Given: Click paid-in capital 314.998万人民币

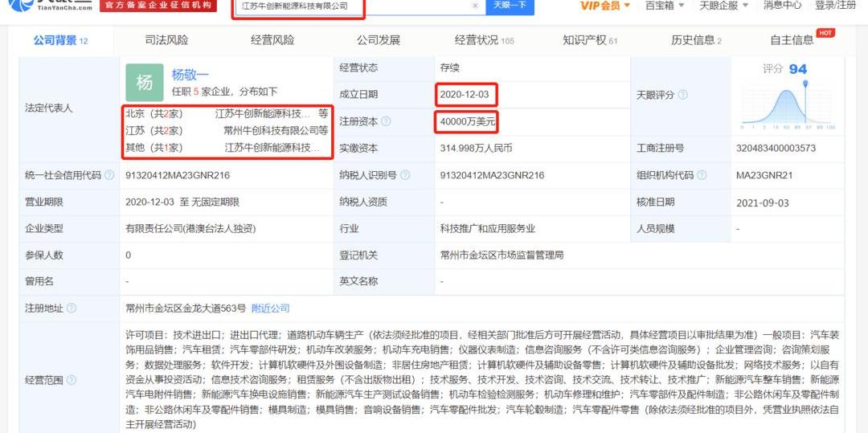Looking at the screenshot, I should [476, 148].
